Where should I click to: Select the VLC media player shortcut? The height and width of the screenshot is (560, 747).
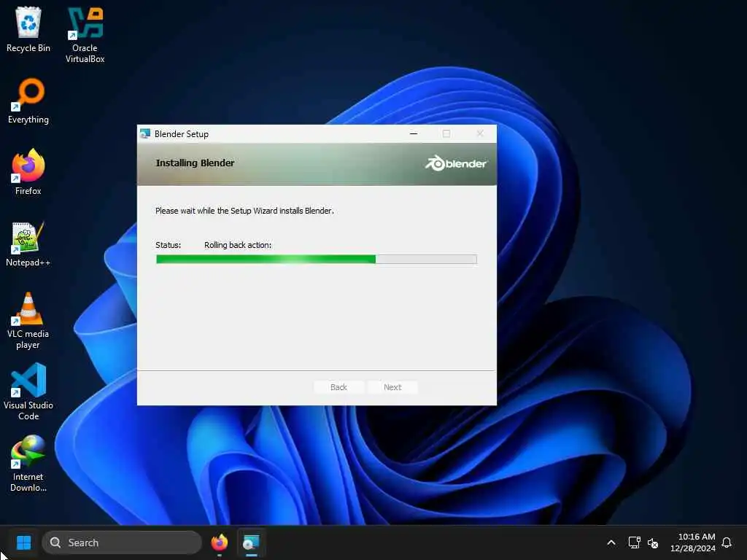(28, 321)
